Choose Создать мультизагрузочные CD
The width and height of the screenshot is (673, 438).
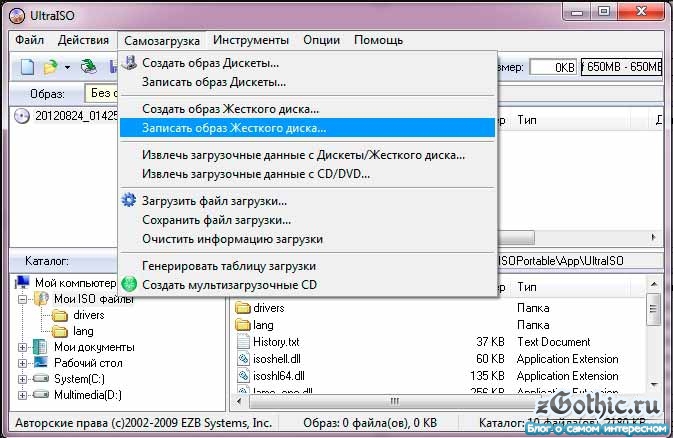307,285
